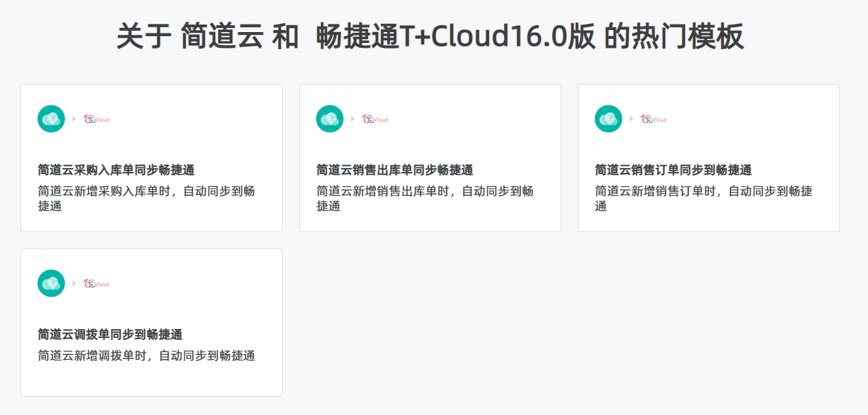Click arrow between icons on 销售出库单 card

click(353, 119)
